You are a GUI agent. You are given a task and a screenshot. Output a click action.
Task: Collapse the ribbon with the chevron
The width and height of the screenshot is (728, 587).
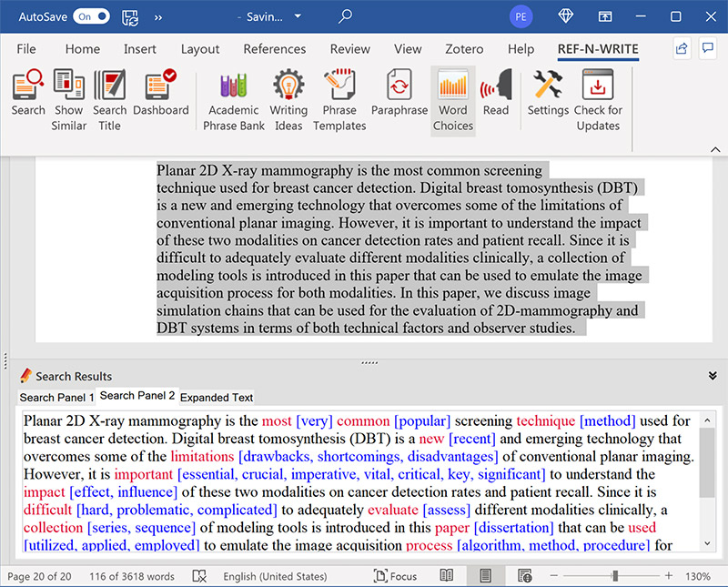click(x=714, y=148)
